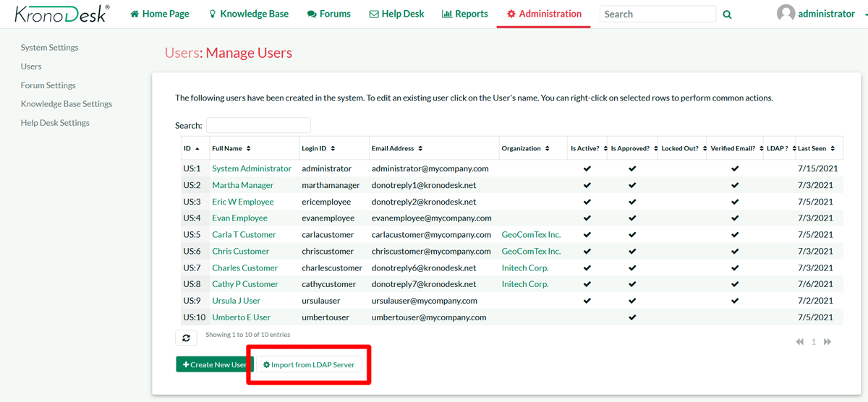Image resolution: width=868 pixels, height=402 pixels.
Task: Open Forum Settings in the sidebar
Action: click(x=48, y=85)
